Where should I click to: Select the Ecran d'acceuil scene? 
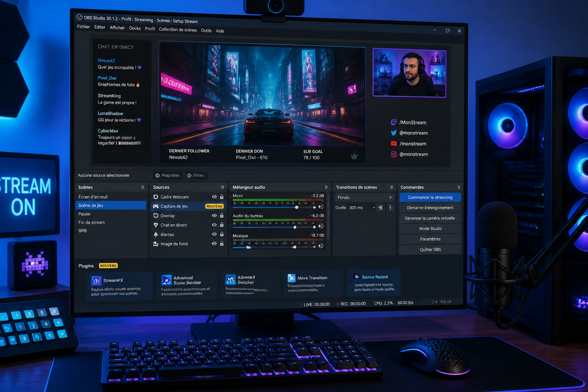pos(111,197)
